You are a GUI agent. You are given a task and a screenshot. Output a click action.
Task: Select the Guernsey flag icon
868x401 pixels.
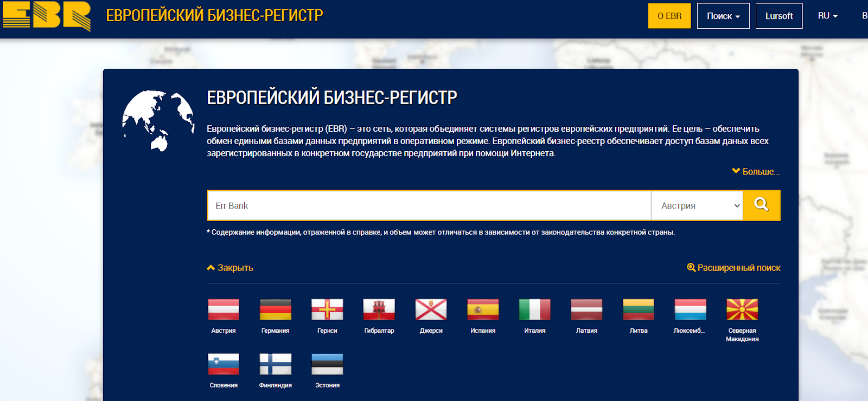coord(327,309)
